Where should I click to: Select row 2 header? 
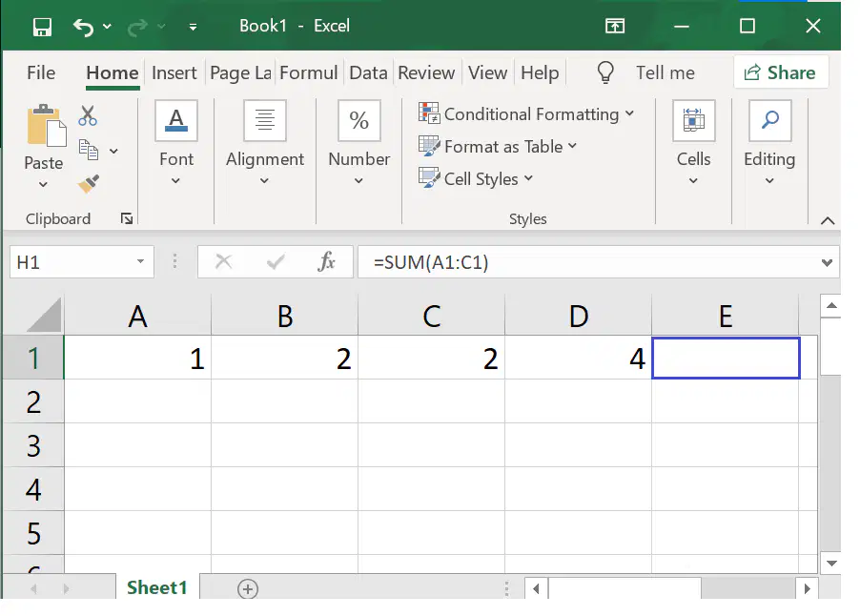[x=33, y=401]
